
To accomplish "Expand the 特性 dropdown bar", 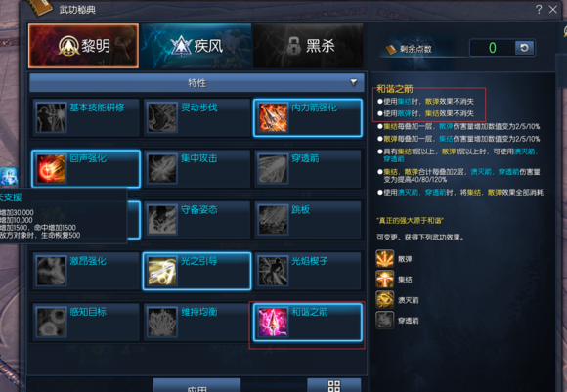I will tap(197, 83).
